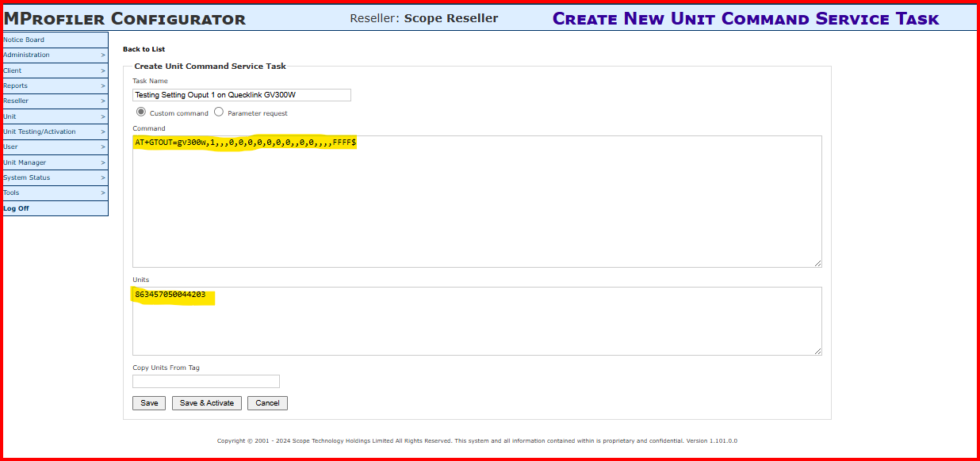Click the Back to List link

coord(144,49)
